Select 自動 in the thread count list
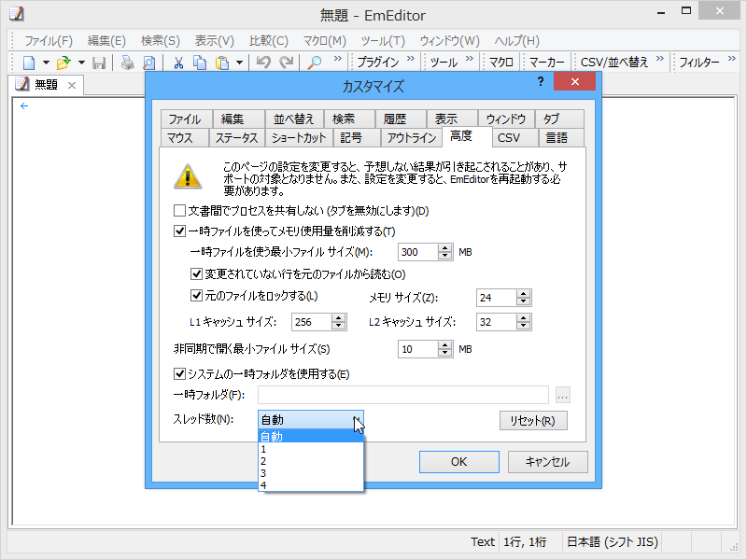The width and height of the screenshot is (747, 560). (311, 436)
